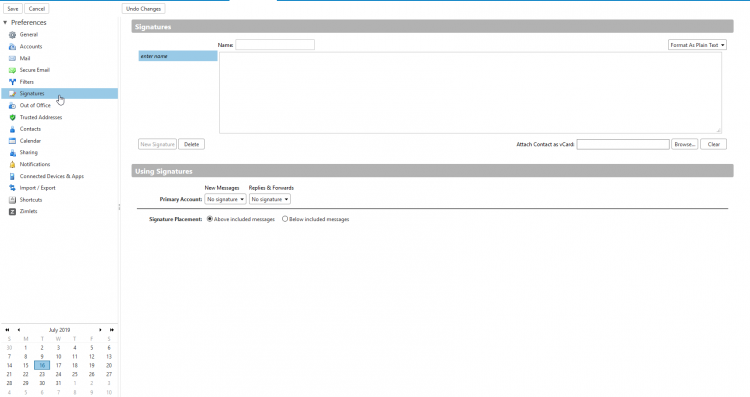Go to next year in mini calendar
750x397 pixels.
point(111,330)
